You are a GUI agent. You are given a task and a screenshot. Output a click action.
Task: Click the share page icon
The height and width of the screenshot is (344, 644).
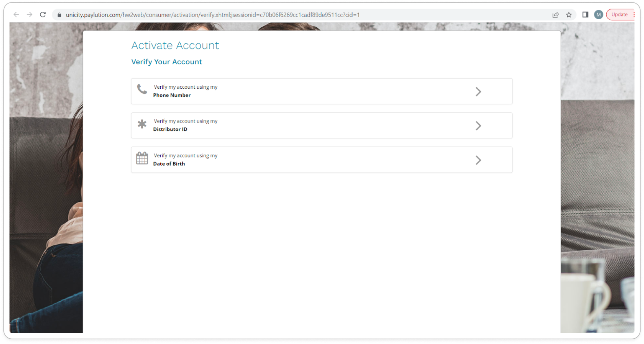tap(556, 15)
